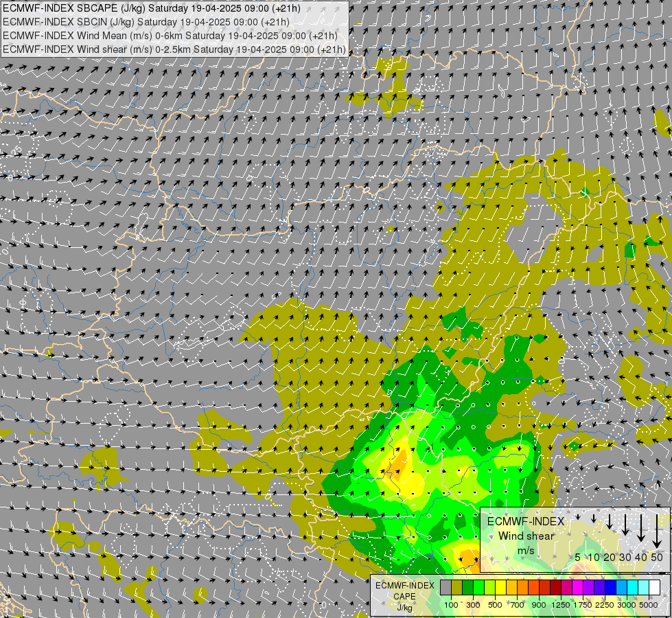Click the '20' wind shear legend value

click(610, 557)
